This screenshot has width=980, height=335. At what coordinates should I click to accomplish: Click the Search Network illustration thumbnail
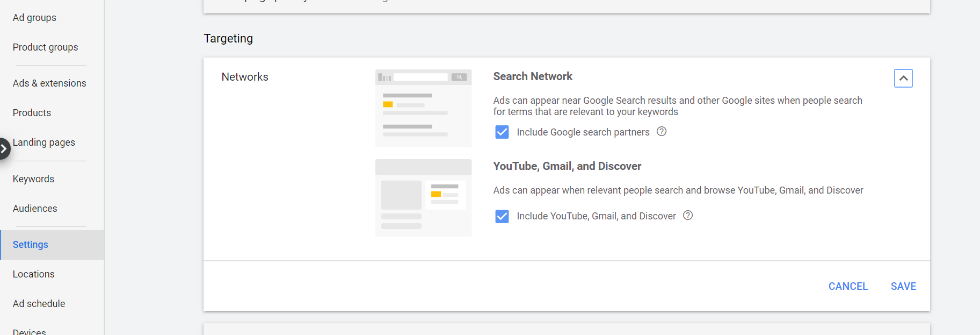423,108
